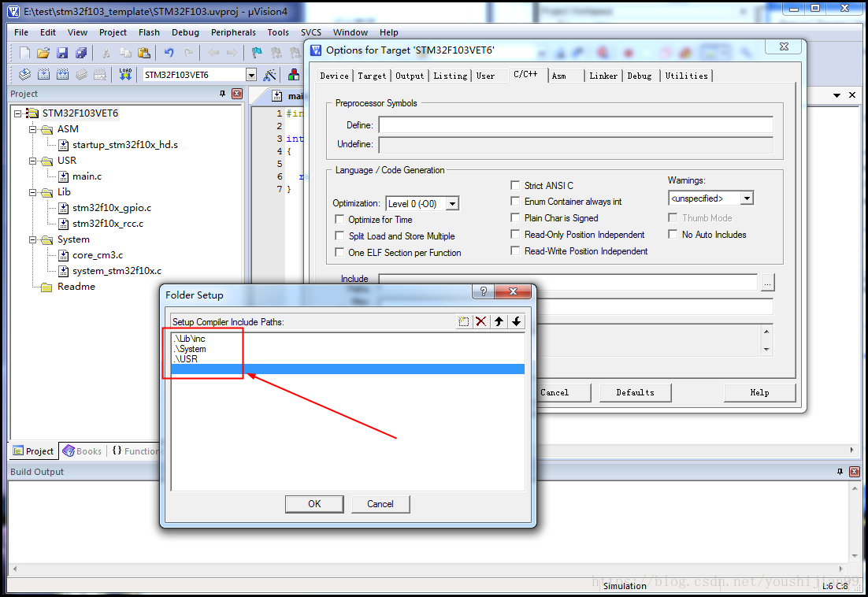Switch to the Linker tab
This screenshot has height=597, width=868.
[x=603, y=76]
